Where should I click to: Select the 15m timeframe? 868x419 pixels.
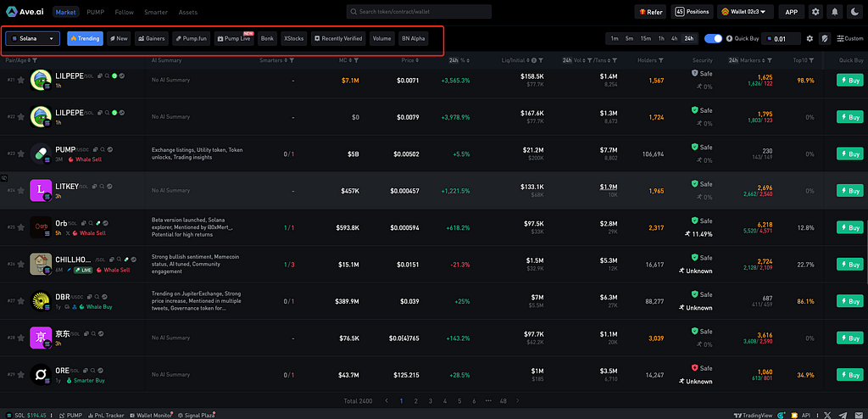645,39
